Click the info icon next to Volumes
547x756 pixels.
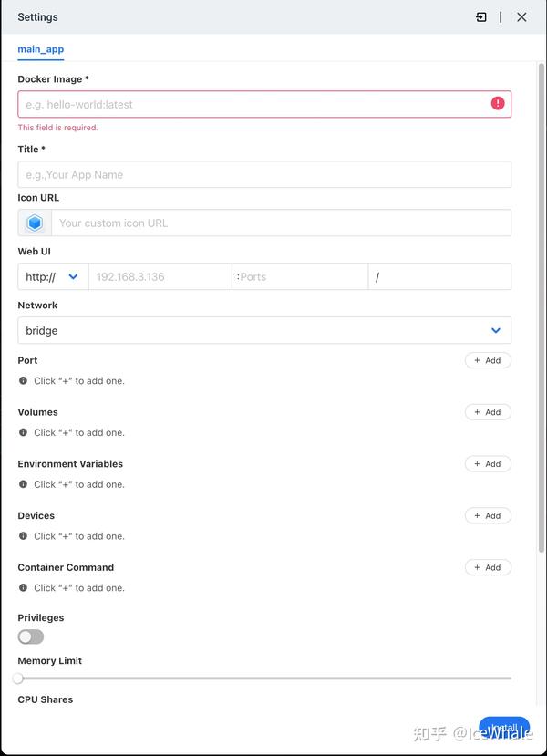pyautogui.click(x=20, y=432)
